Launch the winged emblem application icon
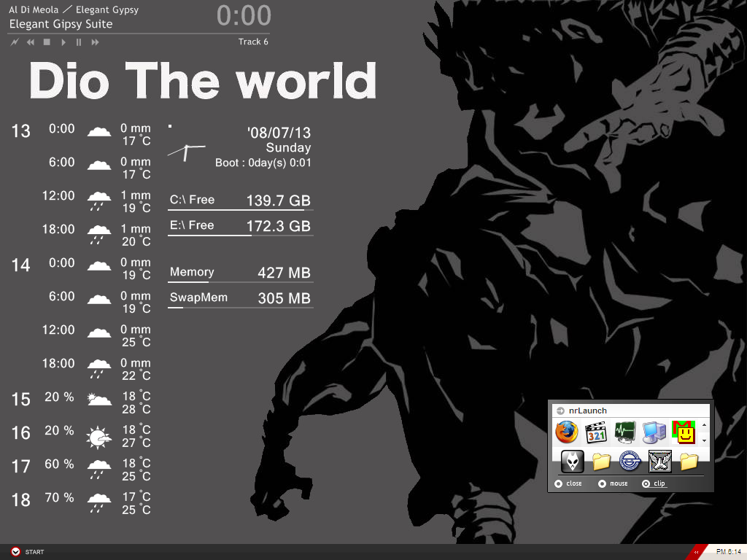 tap(659, 461)
